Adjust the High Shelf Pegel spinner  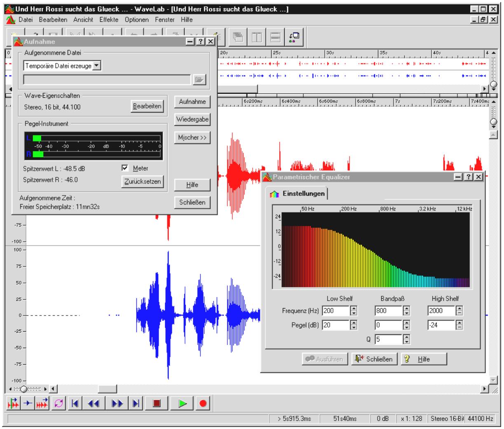point(460,325)
